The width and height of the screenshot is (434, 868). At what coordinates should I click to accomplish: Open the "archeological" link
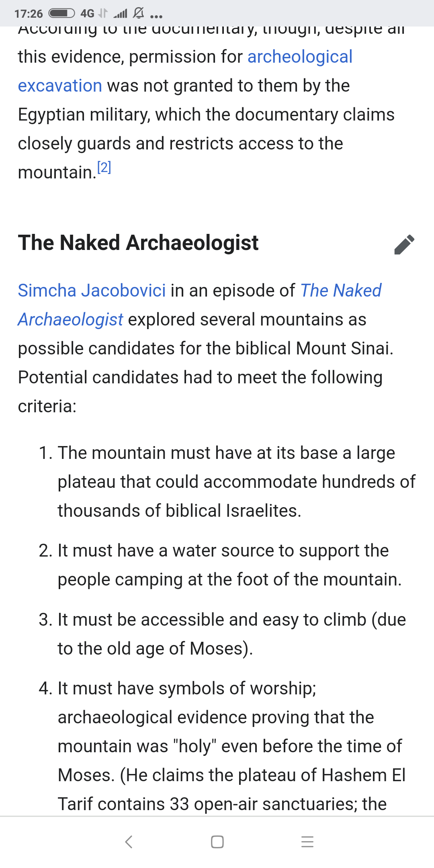pyautogui.click(x=300, y=57)
